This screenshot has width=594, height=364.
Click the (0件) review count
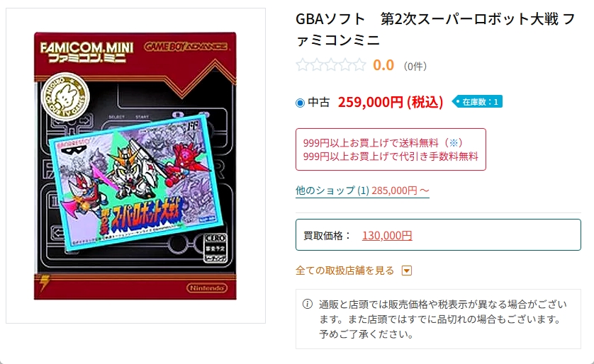pos(415,67)
